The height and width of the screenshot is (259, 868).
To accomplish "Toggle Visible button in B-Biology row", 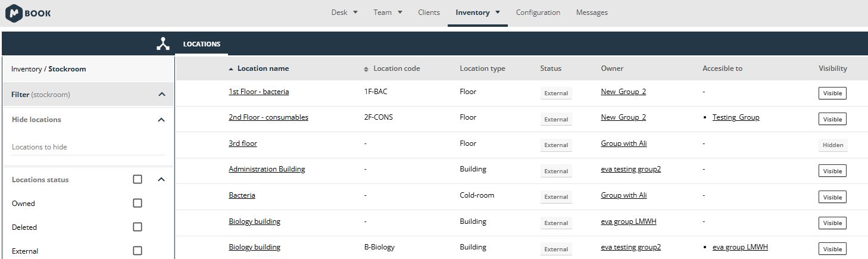I will [832, 249].
